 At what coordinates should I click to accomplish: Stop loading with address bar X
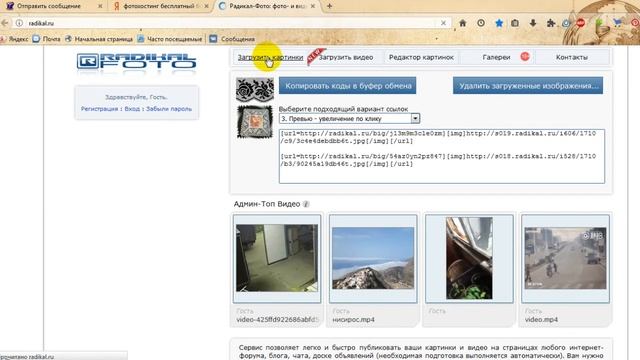[443, 23]
